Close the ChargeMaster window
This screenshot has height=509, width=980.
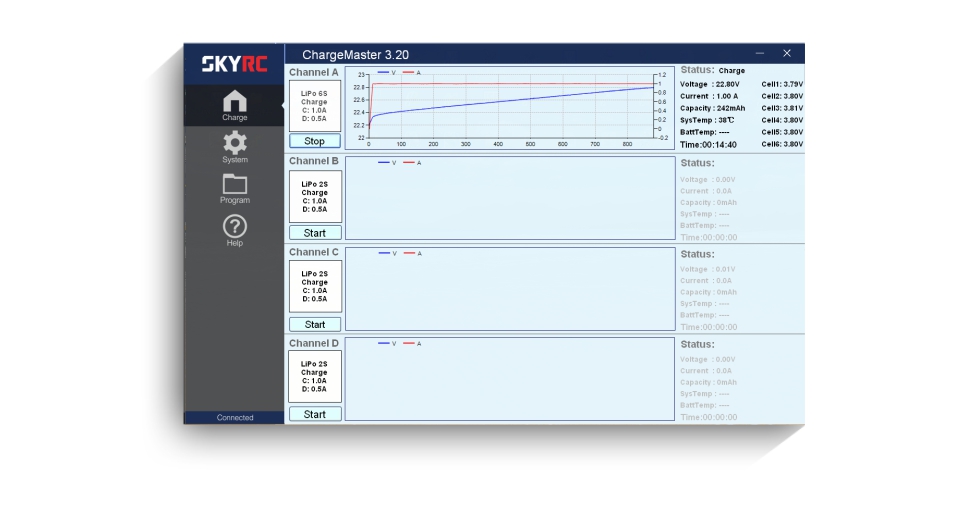(x=787, y=54)
